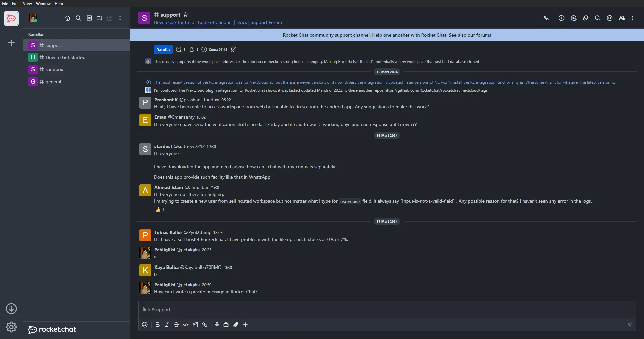Open sidebar kebab menu next to pencil

pyautogui.click(x=120, y=18)
